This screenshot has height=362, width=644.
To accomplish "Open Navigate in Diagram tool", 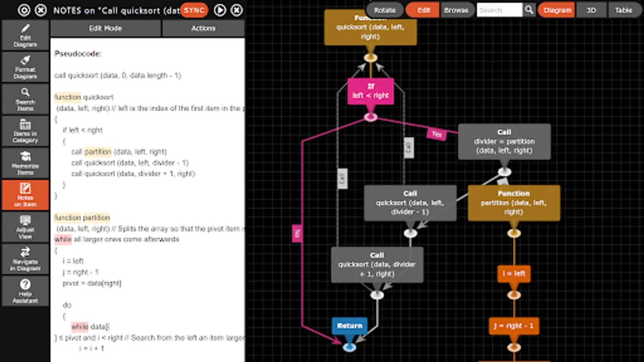I will point(25,258).
